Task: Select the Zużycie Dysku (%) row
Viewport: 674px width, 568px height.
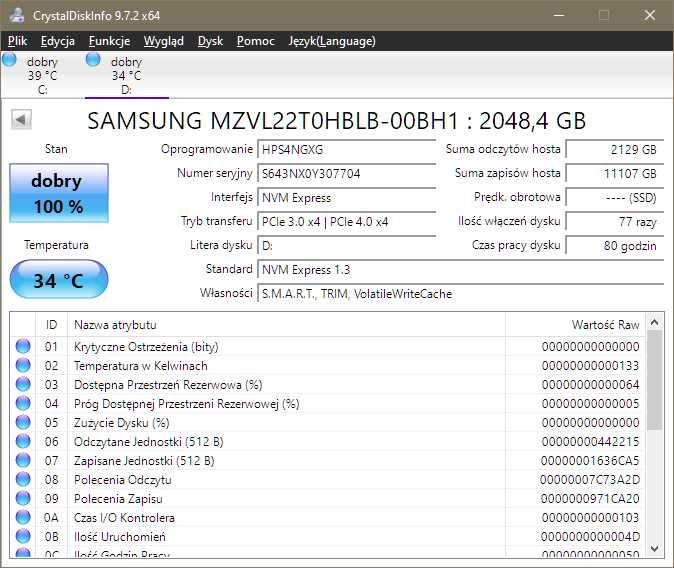Action: (x=327, y=423)
